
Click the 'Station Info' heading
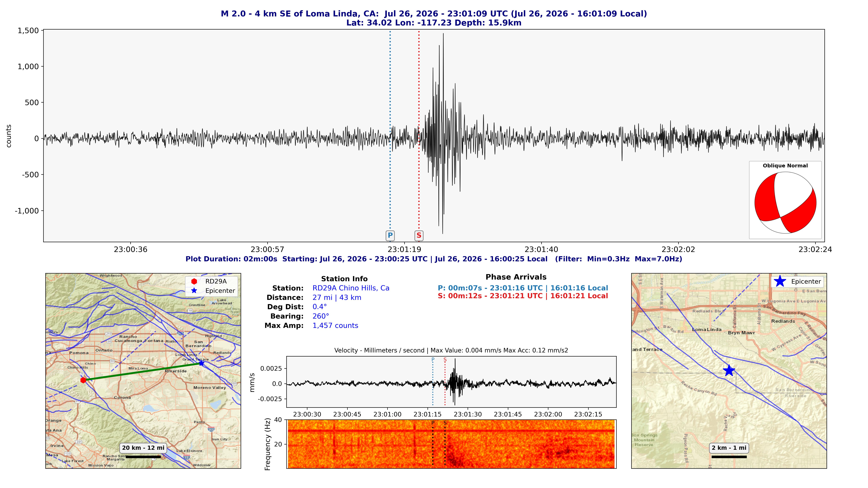click(344, 279)
